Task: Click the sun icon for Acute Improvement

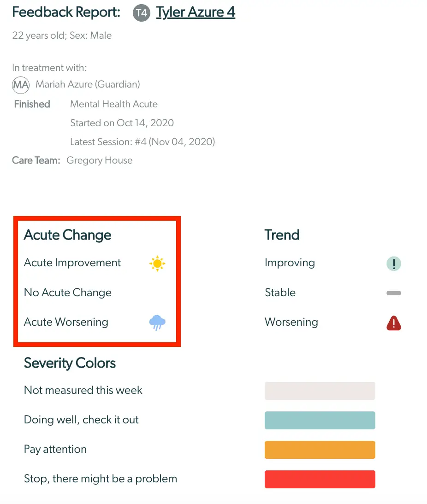Action: click(x=157, y=263)
